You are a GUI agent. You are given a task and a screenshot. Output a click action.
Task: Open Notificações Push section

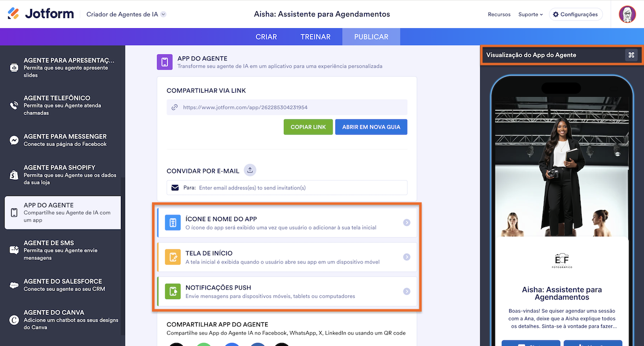coord(287,291)
